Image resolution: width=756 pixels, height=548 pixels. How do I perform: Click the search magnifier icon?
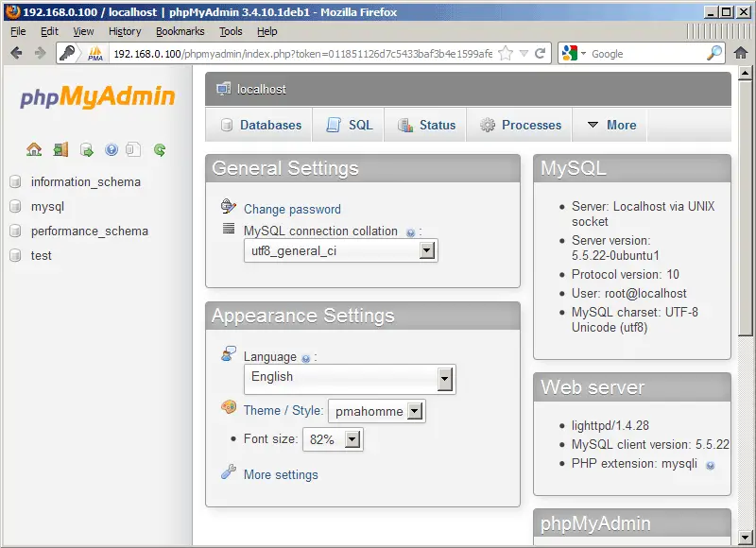(714, 53)
